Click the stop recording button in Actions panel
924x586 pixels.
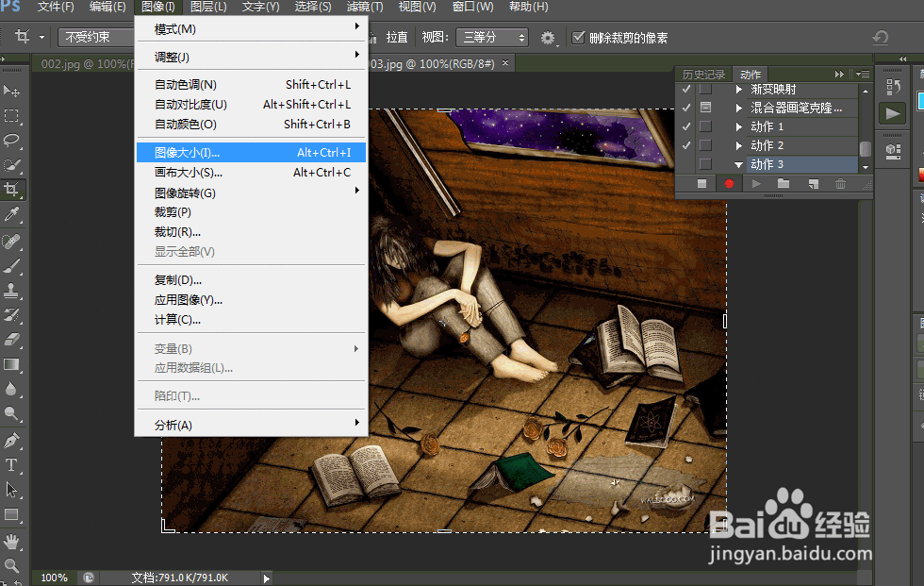pos(701,184)
